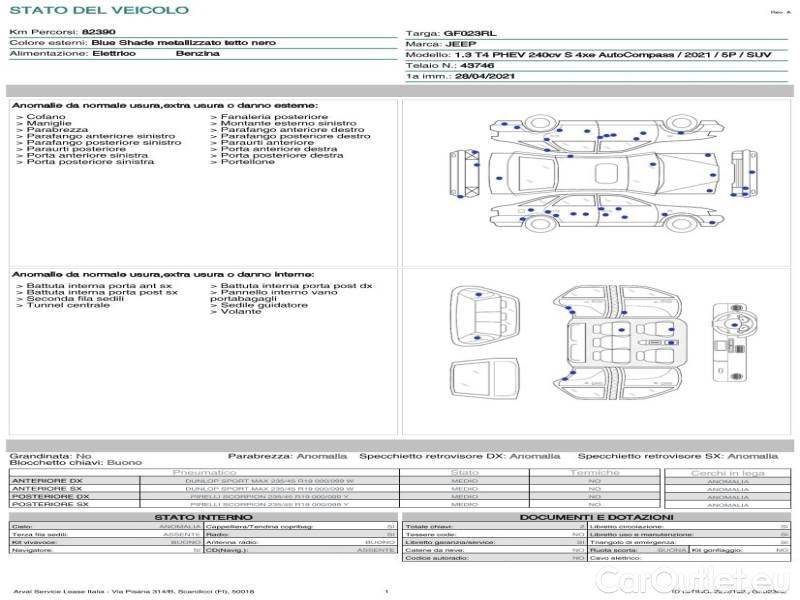Select the 'Benzina' fuel type value
The height and width of the screenshot is (600, 800).
point(197,54)
